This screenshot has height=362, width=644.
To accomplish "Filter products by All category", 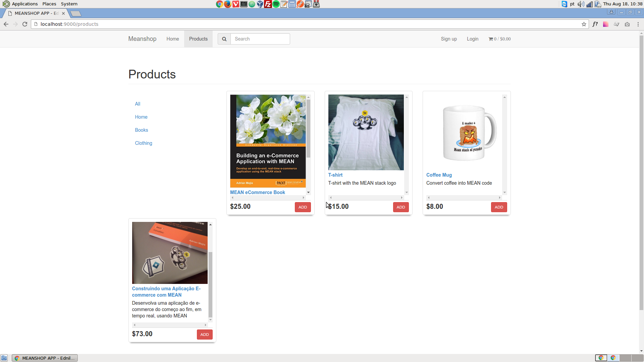I will 138,104.
